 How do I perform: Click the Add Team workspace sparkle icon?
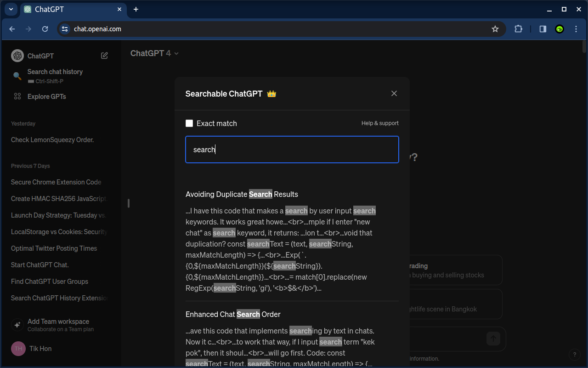pos(17,325)
